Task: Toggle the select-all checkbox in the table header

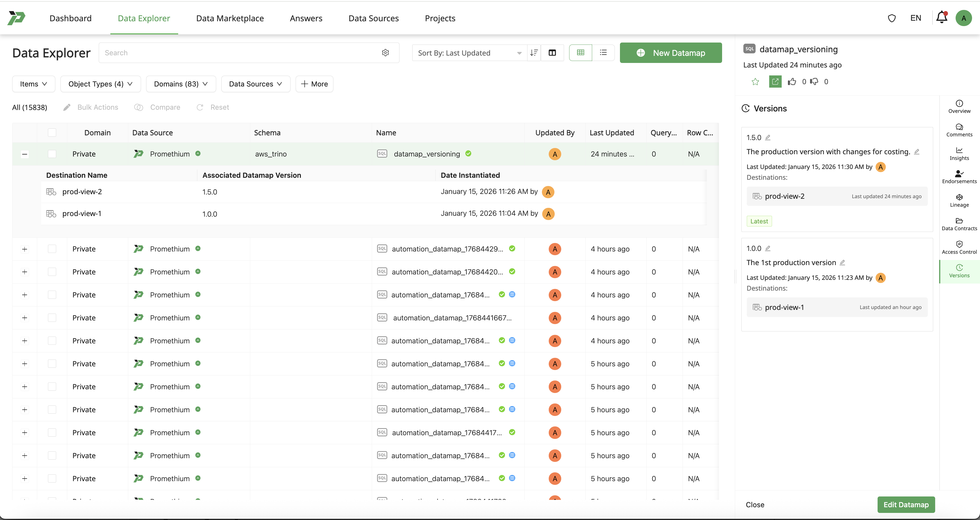Action: click(x=52, y=132)
